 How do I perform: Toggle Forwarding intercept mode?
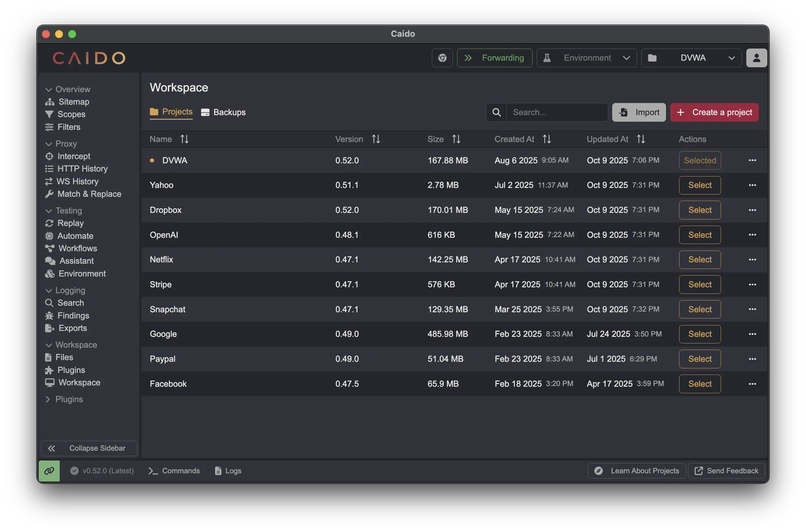coord(494,58)
